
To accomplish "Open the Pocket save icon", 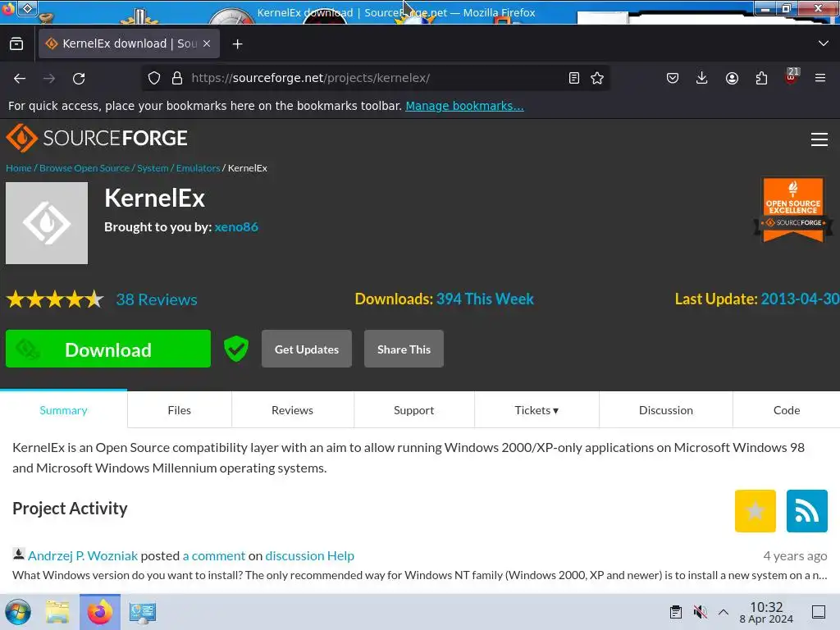I will point(673,78).
